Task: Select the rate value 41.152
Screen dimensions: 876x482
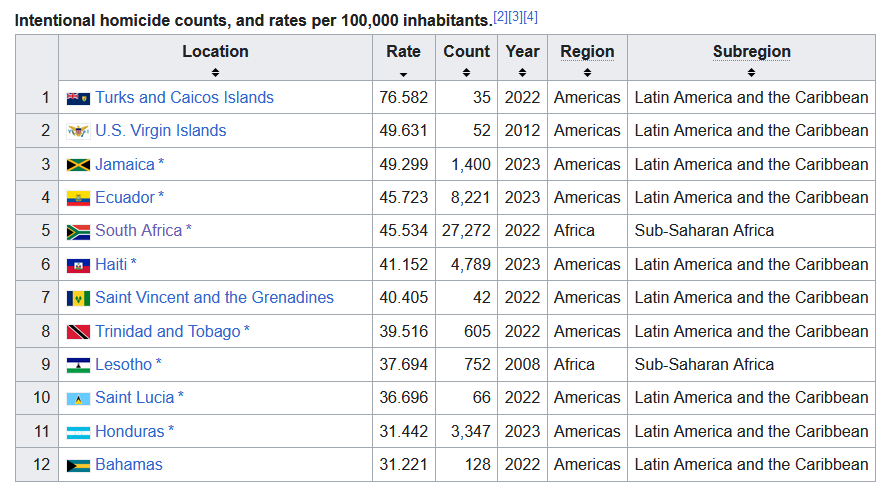Action: [x=403, y=264]
